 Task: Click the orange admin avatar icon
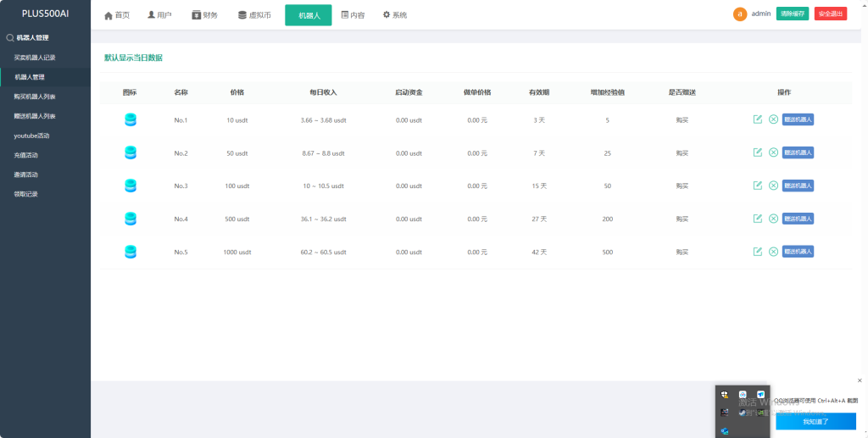(740, 14)
